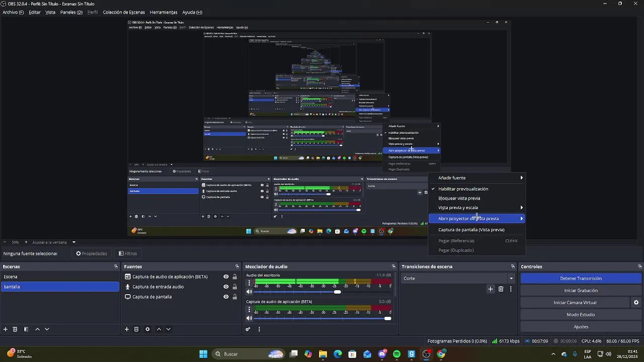
Task: Adjust Captura de audio de aplicación volume slider
Action: coord(387,318)
